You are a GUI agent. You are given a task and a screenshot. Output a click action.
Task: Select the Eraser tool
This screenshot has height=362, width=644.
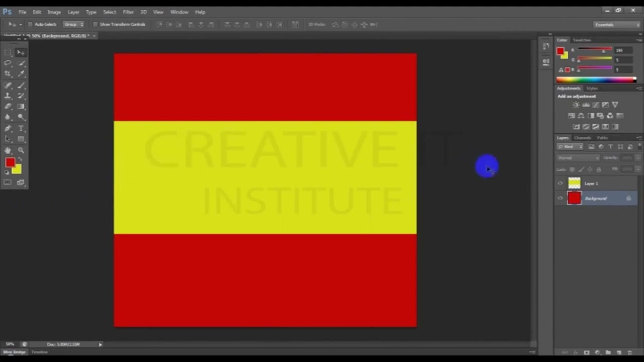[x=8, y=107]
